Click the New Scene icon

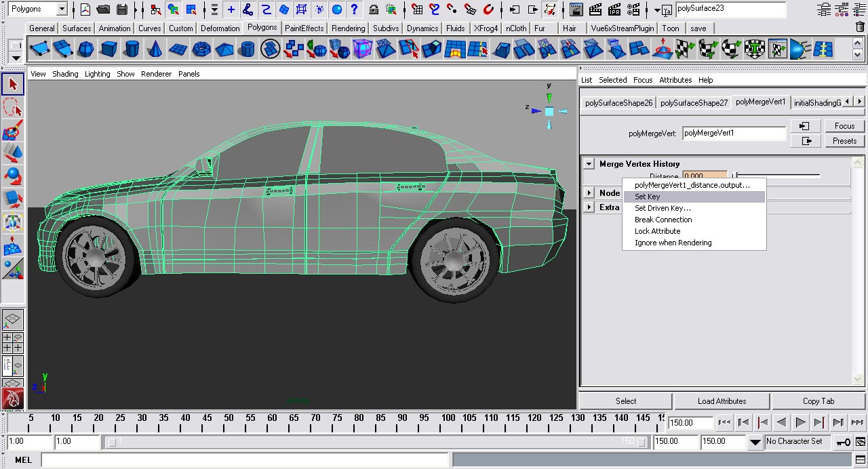(85, 9)
